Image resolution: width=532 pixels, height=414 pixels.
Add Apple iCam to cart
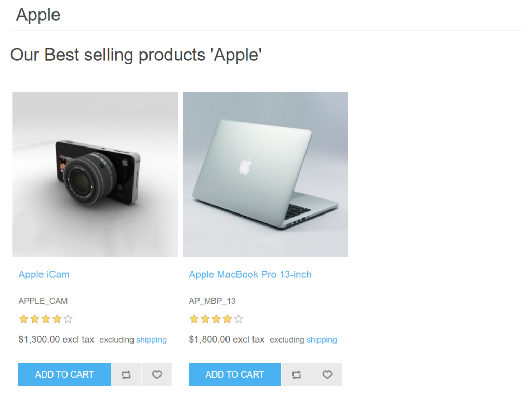(64, 375)
